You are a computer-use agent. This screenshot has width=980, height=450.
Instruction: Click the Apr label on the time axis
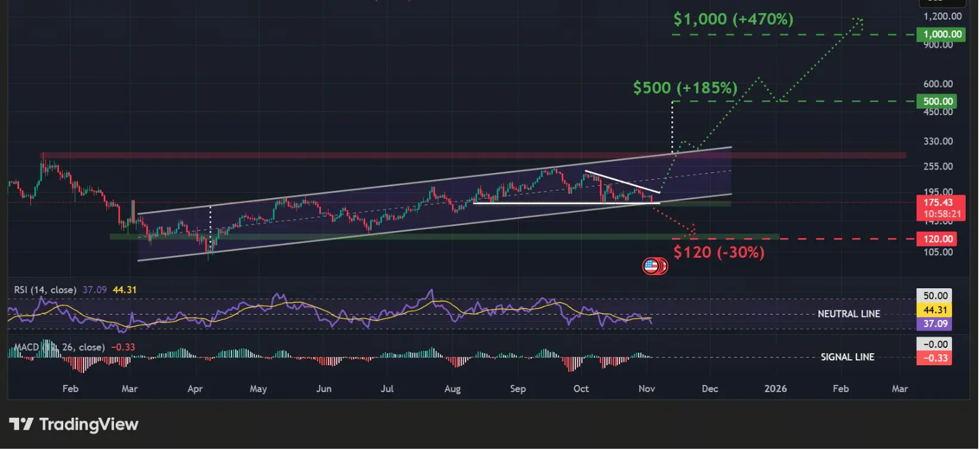195,389
